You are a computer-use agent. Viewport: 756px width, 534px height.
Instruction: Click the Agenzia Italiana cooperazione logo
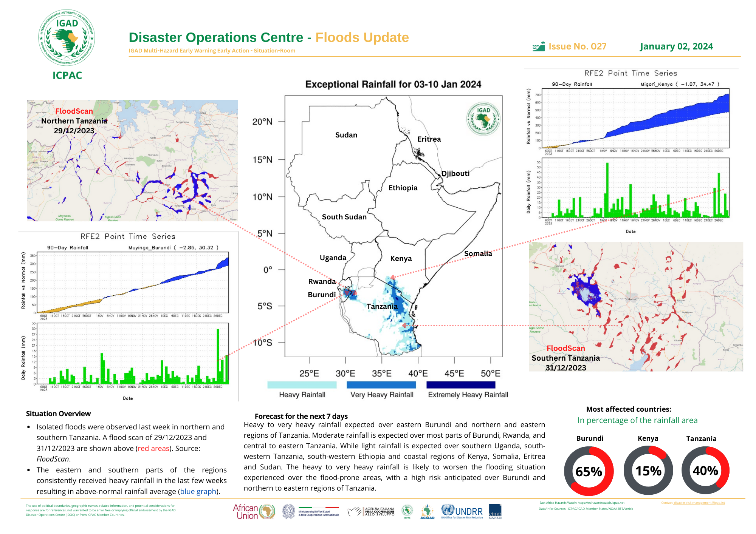(372, 511)
